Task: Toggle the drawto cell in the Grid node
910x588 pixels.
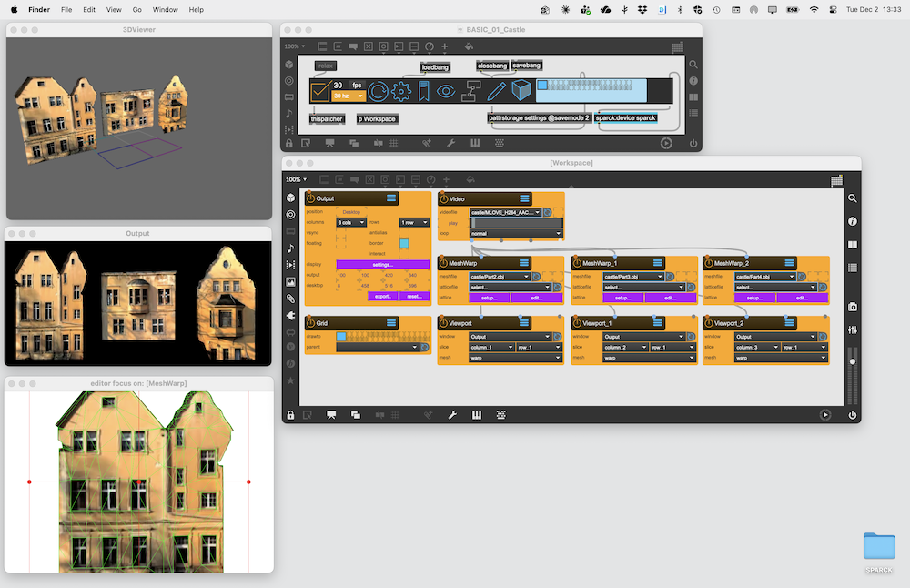Action: coord(341,336)
